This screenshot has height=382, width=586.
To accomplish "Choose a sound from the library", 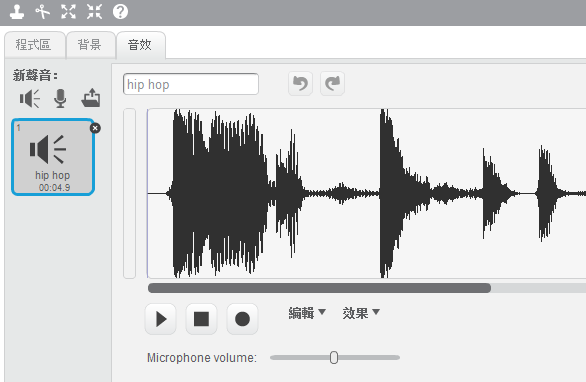I will 30,99.
